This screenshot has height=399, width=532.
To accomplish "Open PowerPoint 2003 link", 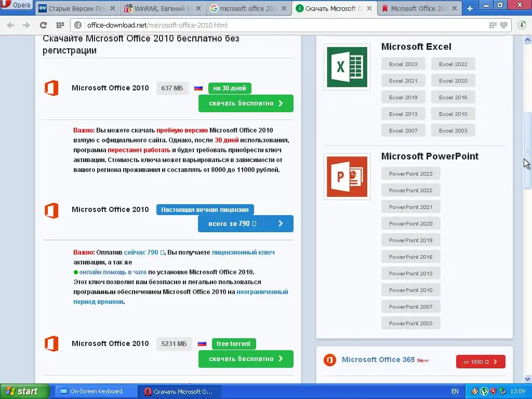I will pos(411,323).
